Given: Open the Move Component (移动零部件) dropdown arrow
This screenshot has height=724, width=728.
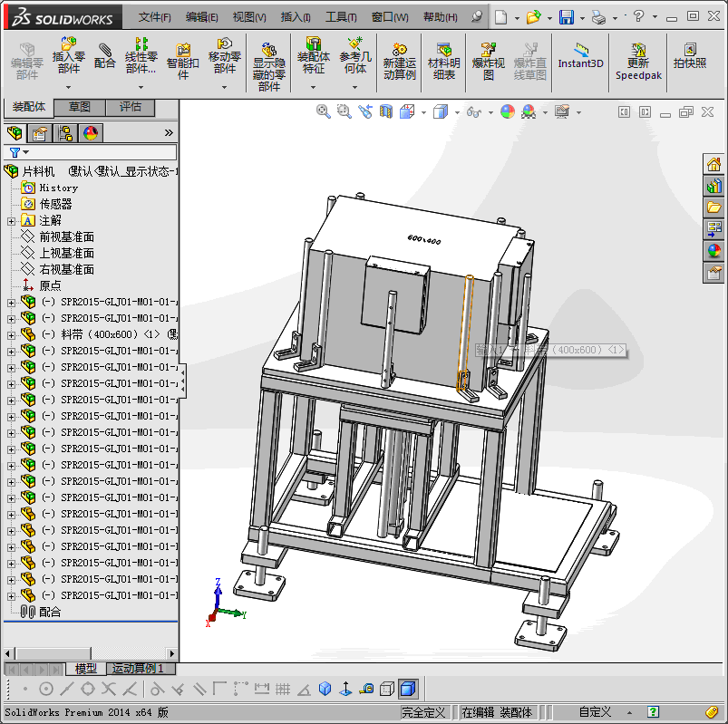Looking at the screenshot, I should click(225, 87).
